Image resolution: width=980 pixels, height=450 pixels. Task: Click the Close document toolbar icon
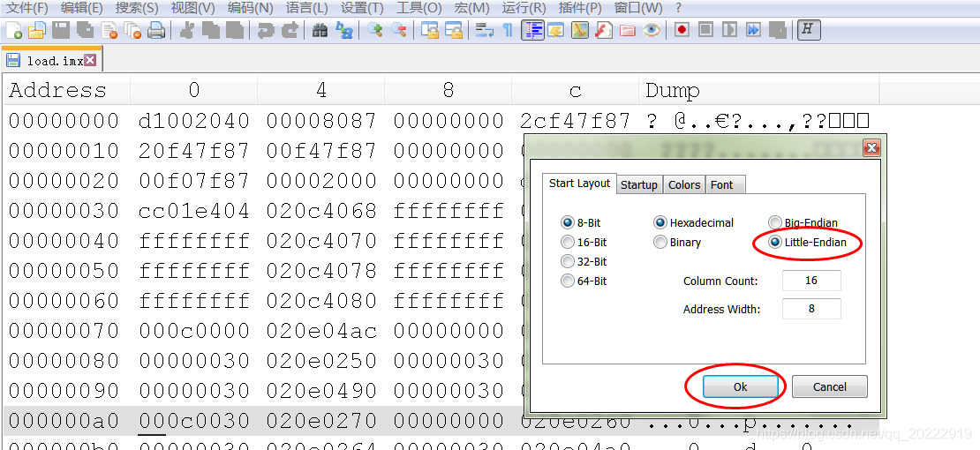tap(109, 30)
